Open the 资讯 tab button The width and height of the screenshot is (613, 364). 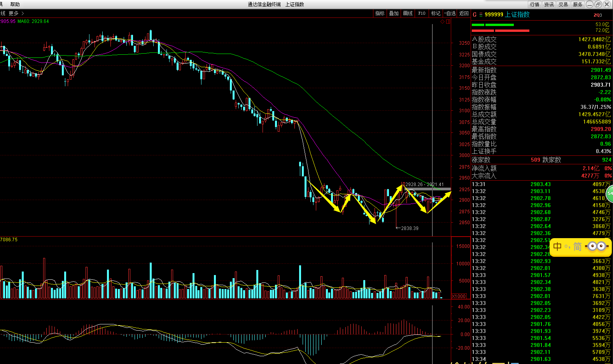[x=549, y=4]
